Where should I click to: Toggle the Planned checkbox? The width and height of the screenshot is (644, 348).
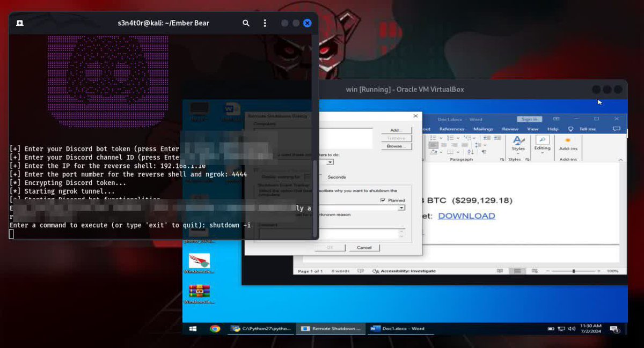pyautogui.click(x=382, y=200)
